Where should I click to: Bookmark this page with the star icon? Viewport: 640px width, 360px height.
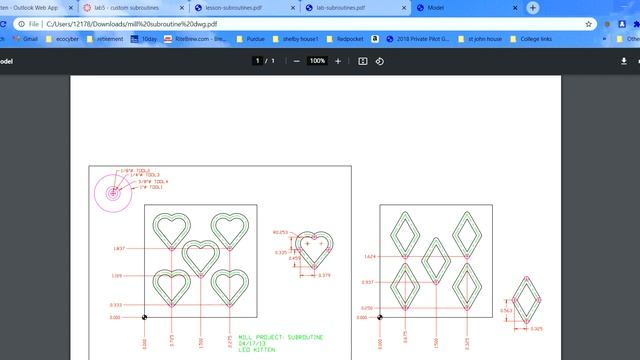click(588, 24)
